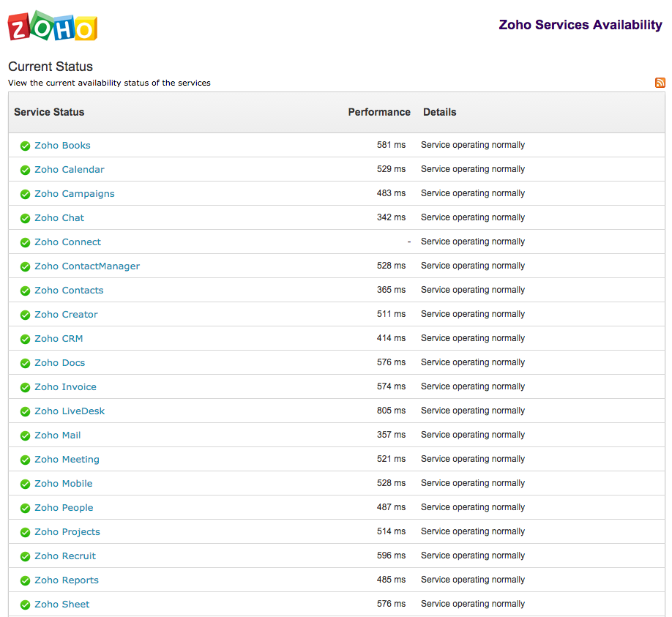The height and width of the screenshot is (617, 672).
Task: Click the Performance column header
Action: [x=379, y=112]
